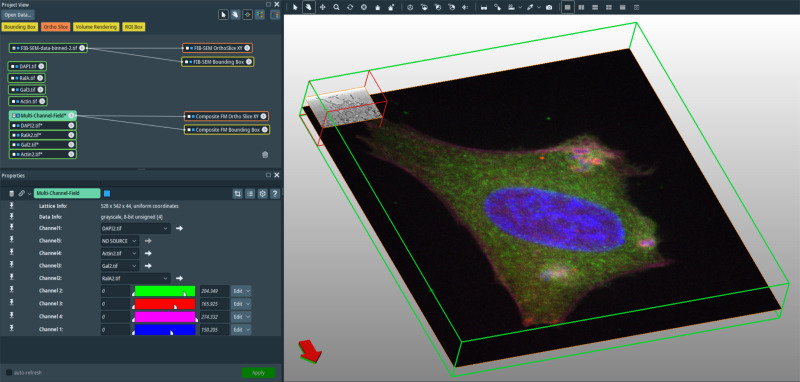Open the Edit dropdown for Channel 3 colormap
Viewport: 800px width, 382px height.
[x=241, y=303]
